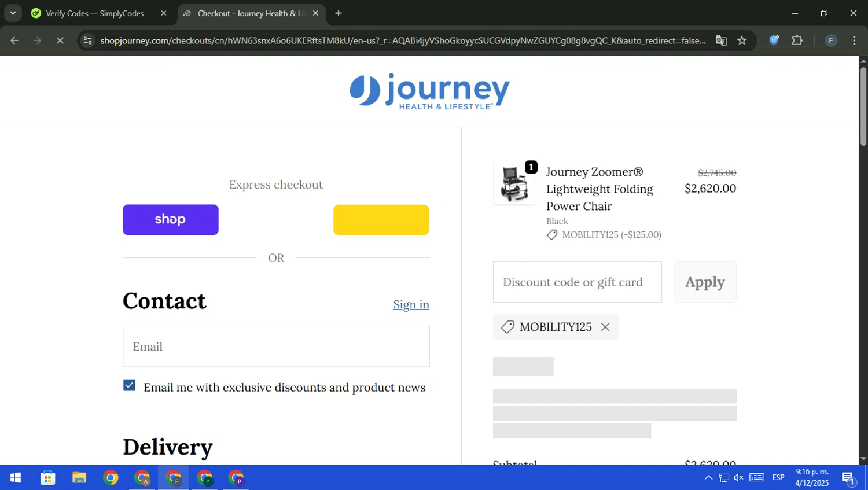The width and height of the screenshot is (868, 490).
Task: Open the tab search dropdown arrow
Action: tap(13, 13)
